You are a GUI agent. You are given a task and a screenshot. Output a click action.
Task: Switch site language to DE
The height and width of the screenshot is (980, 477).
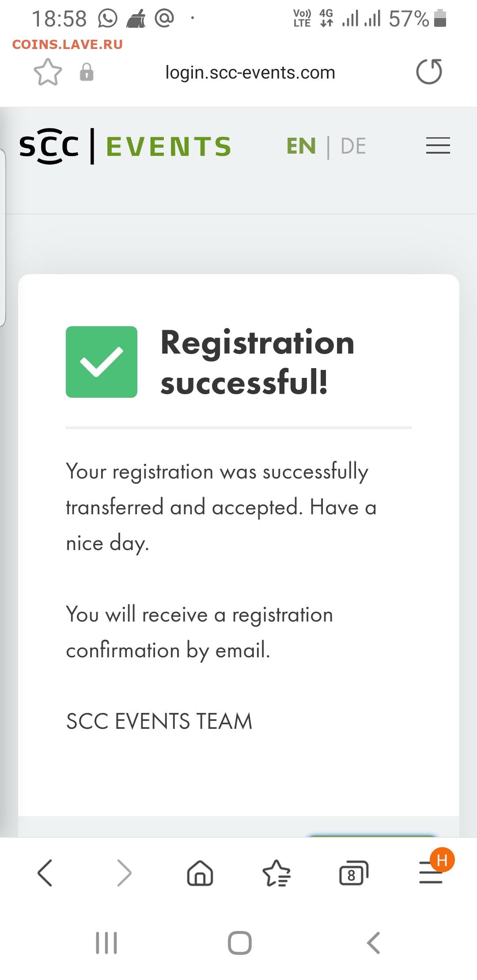click(x=353, y=146)
